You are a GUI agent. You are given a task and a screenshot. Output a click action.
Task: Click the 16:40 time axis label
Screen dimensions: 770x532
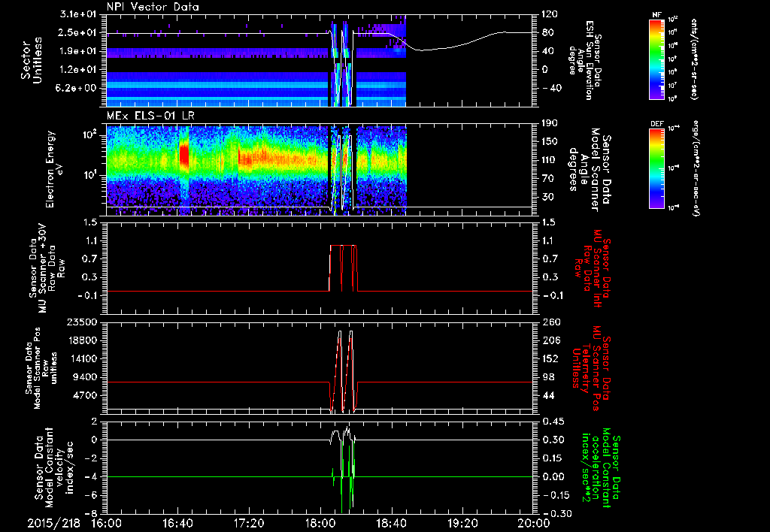pos(177,523)
